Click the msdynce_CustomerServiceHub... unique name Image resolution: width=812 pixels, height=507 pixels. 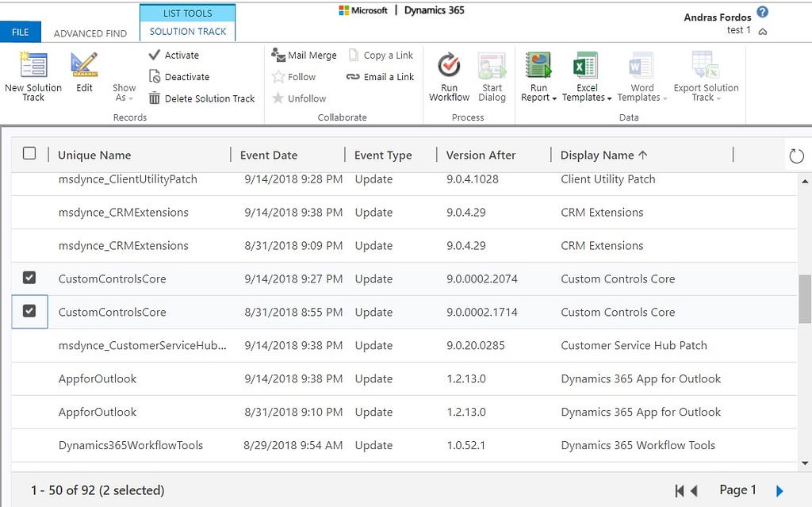143,345
